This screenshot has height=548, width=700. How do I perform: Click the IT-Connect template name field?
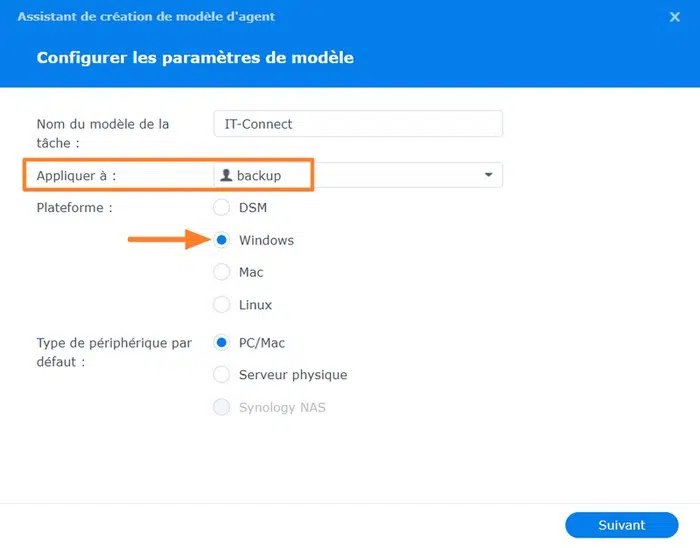coord(357,124)
